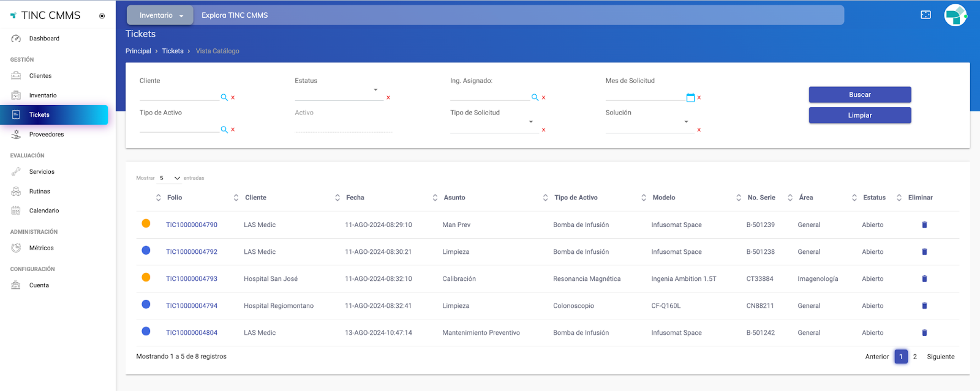Search Ing. Asignado with magnifier icon

[x=535, y=97]
